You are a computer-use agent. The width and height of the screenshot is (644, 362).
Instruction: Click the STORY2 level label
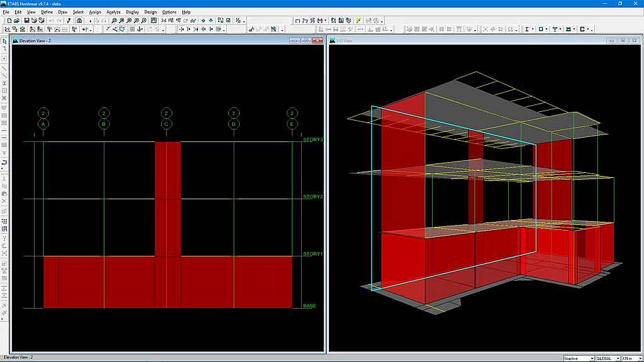tap(313, 197)
